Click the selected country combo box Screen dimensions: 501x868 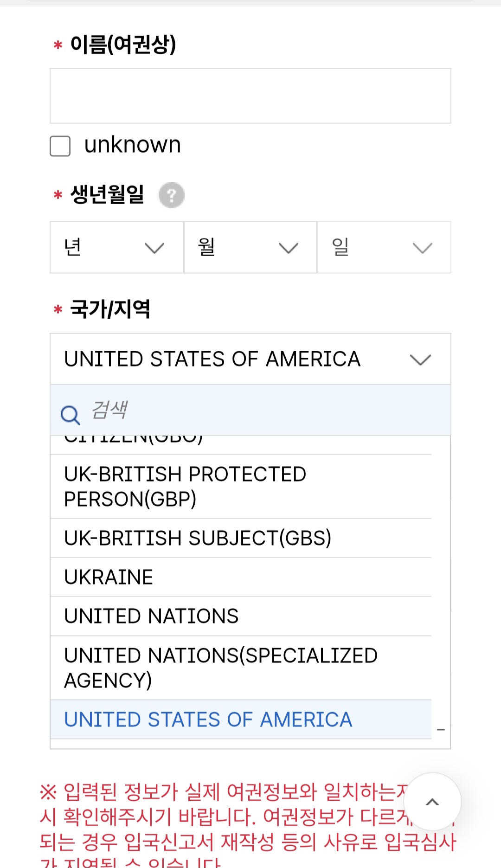pos(232,359)
